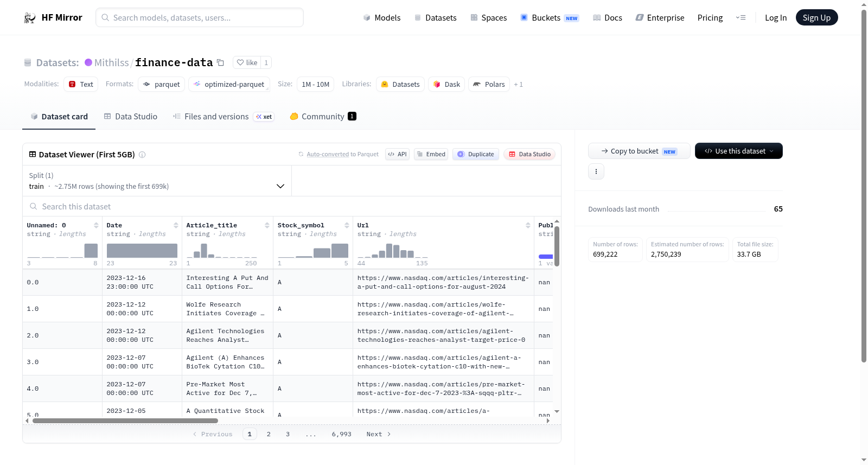Viewport: 868px width, 465px height.
Task: Open Docs in navigation
Action: pyautogui.click(x=607, y=17)
